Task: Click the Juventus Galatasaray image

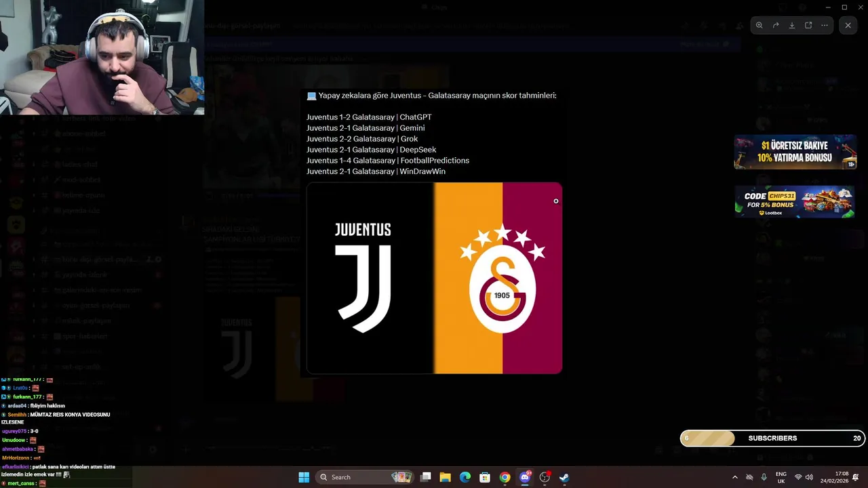Action: coord(434,278)
